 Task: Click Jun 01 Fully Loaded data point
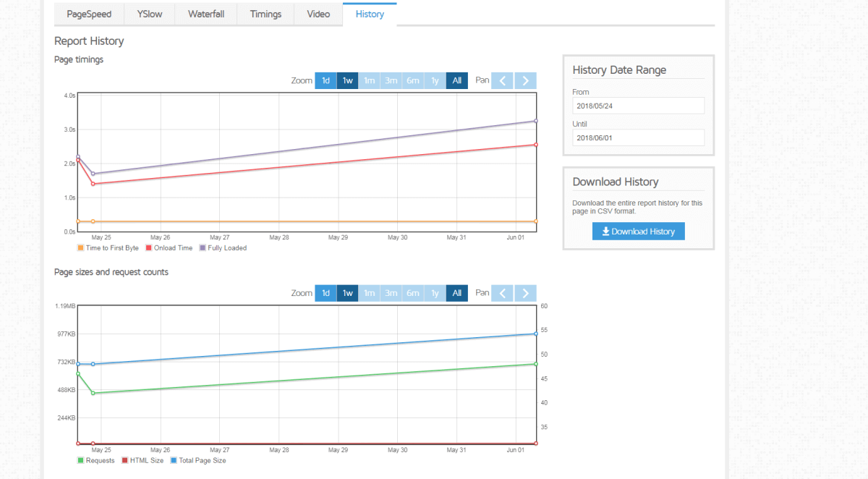pyautogui.click(x=535, y=121)
